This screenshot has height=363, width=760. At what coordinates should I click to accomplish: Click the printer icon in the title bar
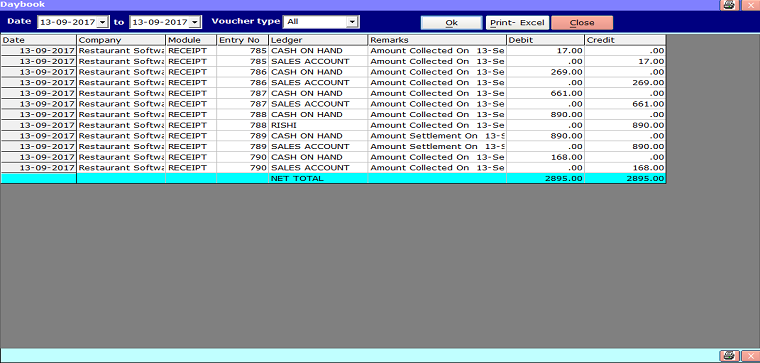pos(729,5)
